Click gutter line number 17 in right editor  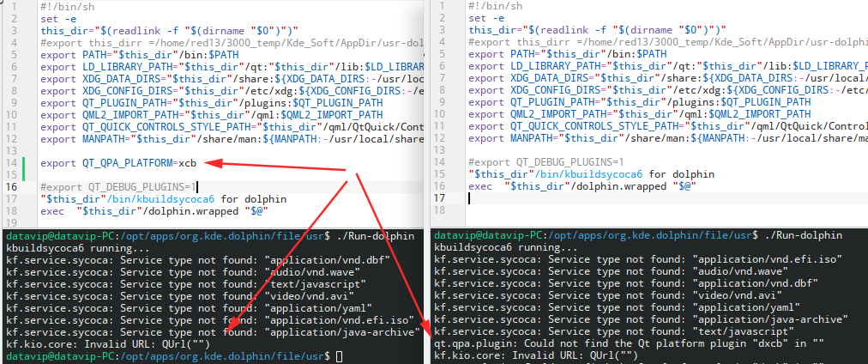pyautogui.click(x=439, y=198)
